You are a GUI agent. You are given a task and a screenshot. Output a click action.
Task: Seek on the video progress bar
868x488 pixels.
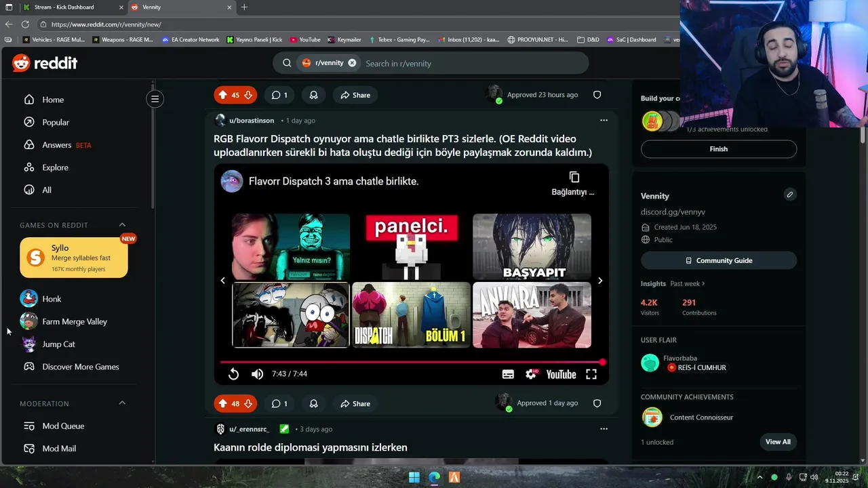point(411,362)
